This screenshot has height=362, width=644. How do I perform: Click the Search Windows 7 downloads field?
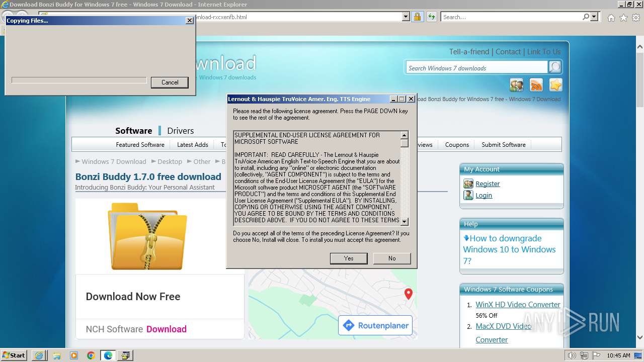pyautogui.click(x=476, y=68)
